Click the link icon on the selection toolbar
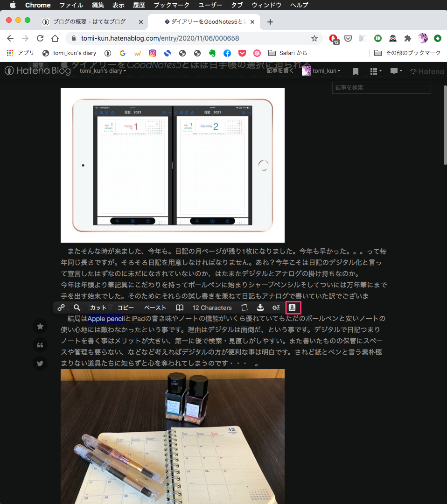The image size is (447, 504). coord(61,308)
